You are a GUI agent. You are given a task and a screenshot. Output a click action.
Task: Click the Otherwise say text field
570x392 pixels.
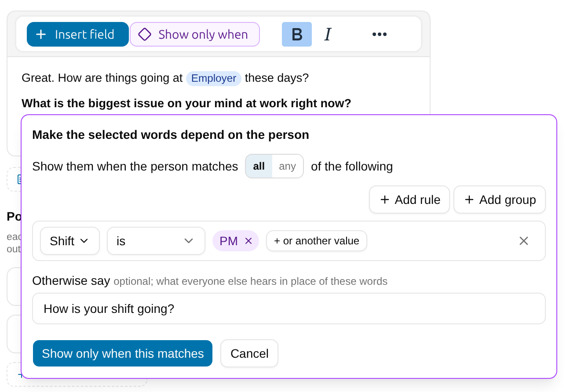pyautogui.click(x=289, y=309)
